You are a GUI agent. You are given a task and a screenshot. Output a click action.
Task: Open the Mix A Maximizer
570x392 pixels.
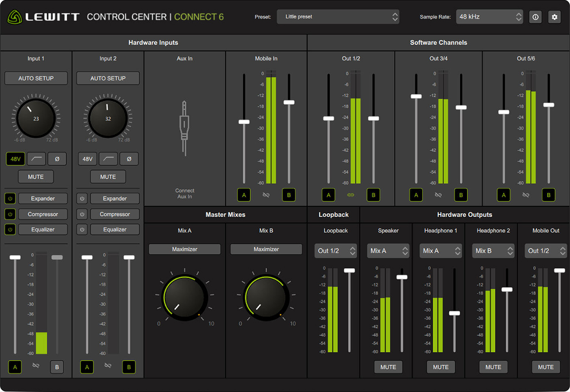pyautogui.click(x=185, y=249)
